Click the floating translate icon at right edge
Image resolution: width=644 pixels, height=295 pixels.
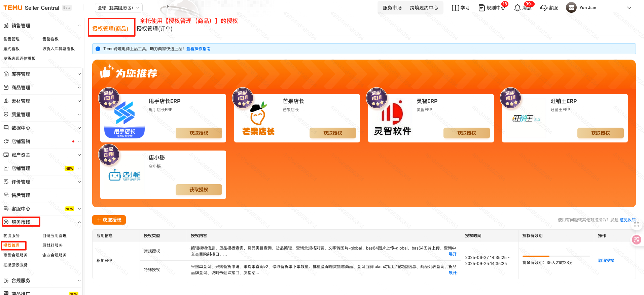tap(636, 240)
